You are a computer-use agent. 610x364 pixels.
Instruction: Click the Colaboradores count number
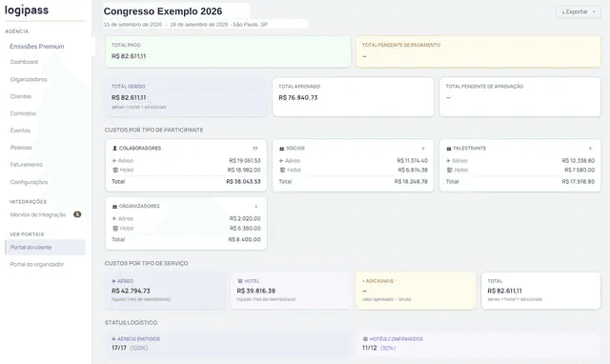pos(255,149)
